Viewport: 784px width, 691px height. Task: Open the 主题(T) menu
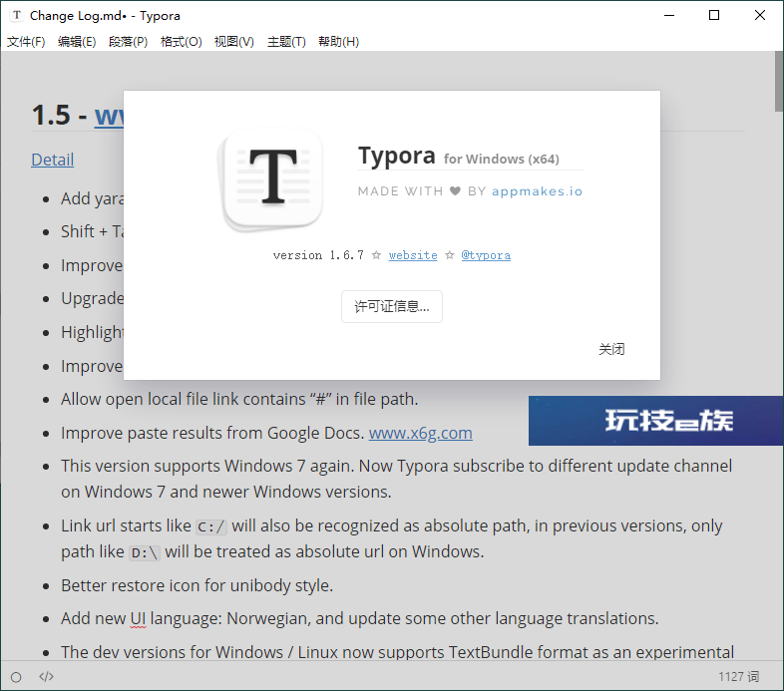286,42
